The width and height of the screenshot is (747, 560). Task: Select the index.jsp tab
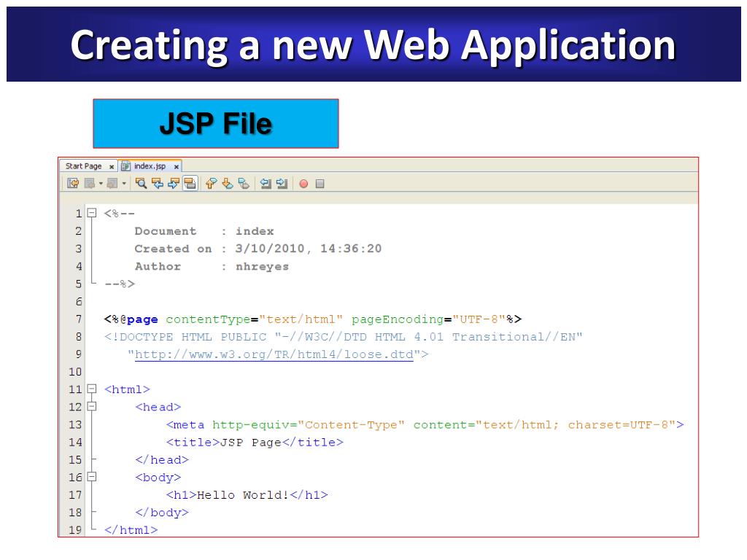point(149,166)
